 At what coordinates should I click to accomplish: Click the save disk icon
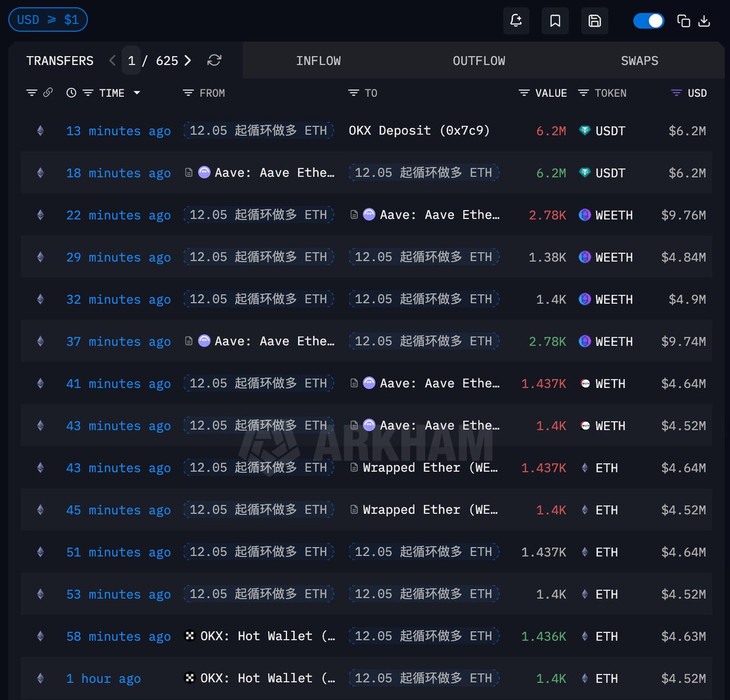[594, 21]
